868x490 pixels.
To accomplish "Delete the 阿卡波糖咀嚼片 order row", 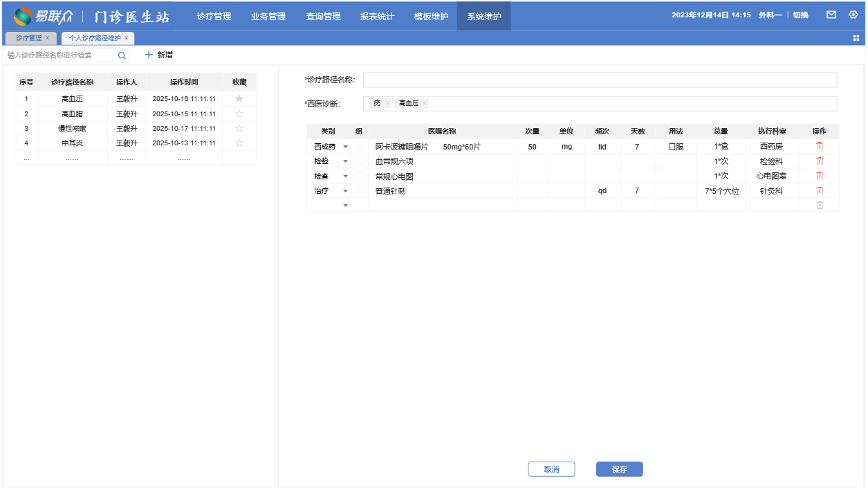I will 820,146.
